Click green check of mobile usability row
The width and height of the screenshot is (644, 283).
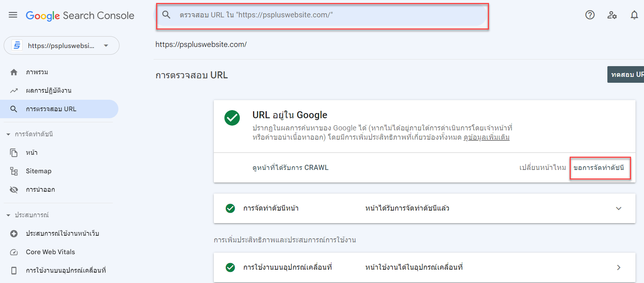pos(230,267)
